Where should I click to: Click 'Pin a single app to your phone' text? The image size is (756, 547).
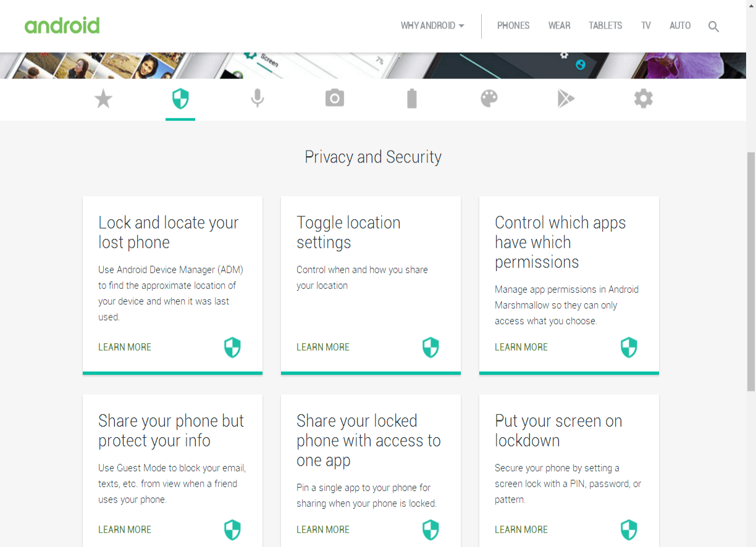tap(366, 495)
